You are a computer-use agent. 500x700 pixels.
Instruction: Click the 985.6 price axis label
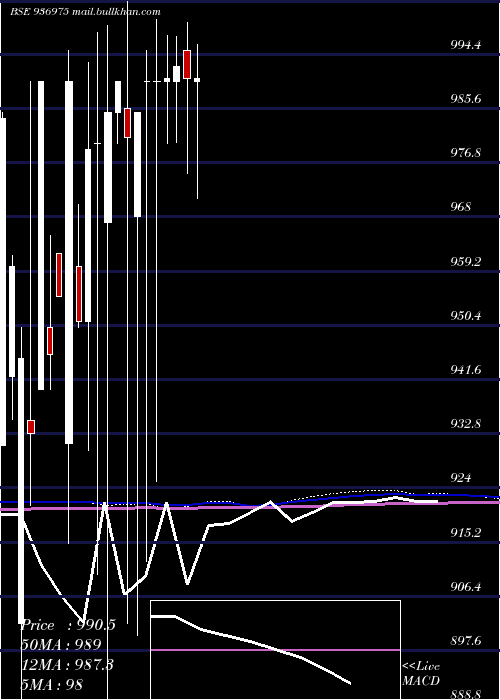466,99
